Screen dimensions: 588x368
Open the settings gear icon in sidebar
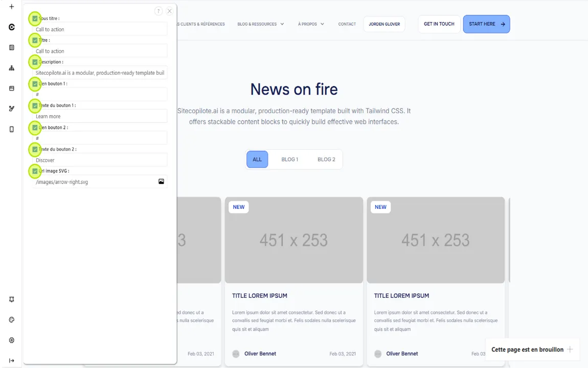click(x=11, y=340)
